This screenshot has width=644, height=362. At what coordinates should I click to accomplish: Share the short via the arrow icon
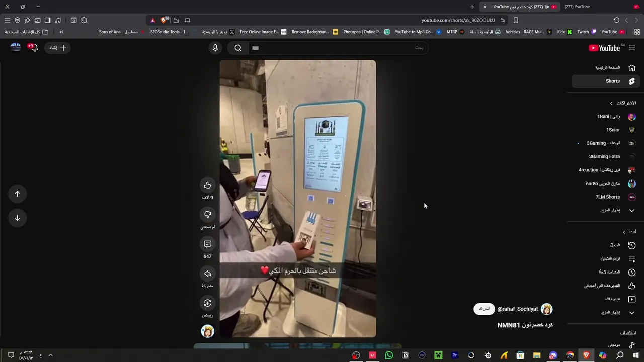pyautogui.click(x=207, y=274)
